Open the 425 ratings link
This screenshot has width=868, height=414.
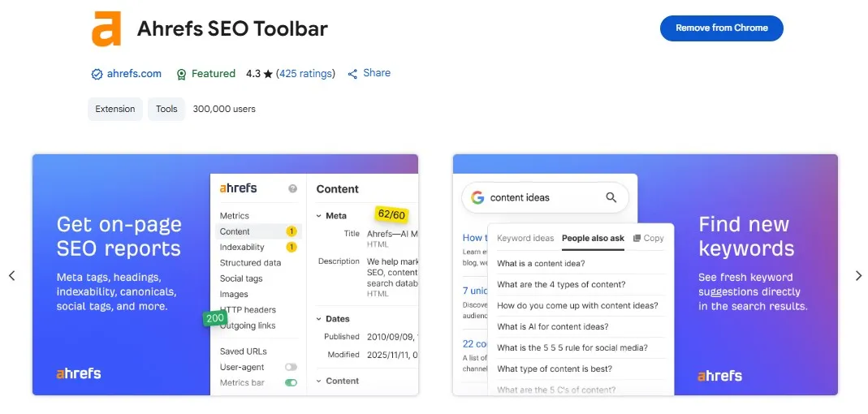pos(305,74)
